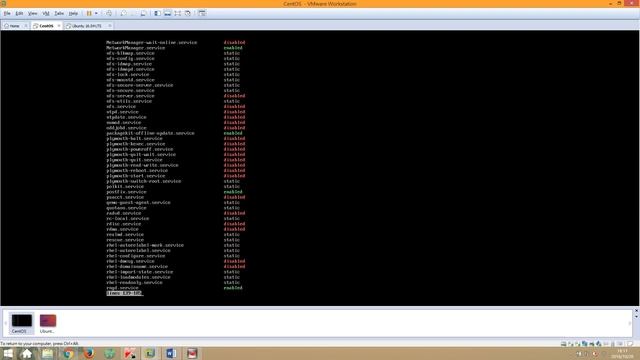This screenshot has width=640, height=360.
Task: Click the message log status bar icon
Action: point(630,344)
